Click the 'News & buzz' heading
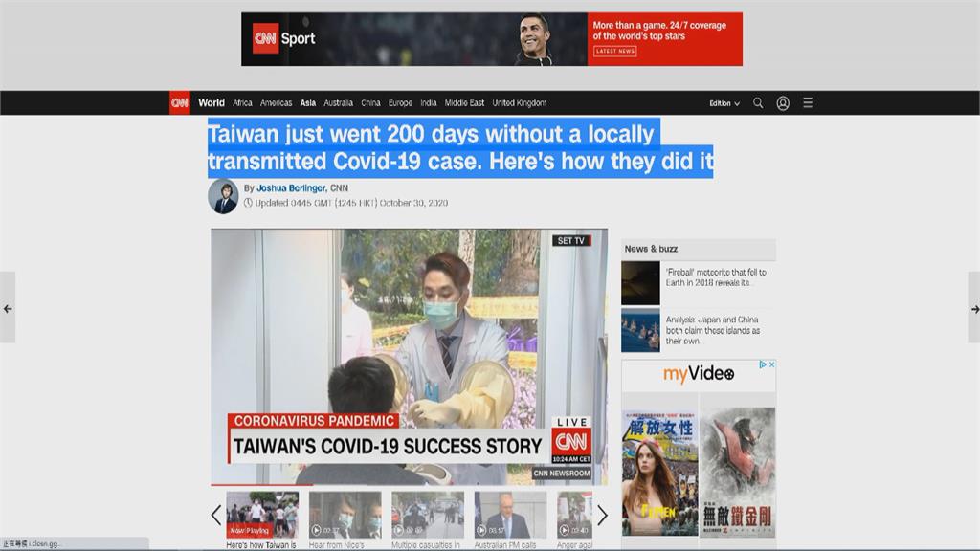Image resolution: width=980 pixels, height=551 pixels. [x=651, y=249]
